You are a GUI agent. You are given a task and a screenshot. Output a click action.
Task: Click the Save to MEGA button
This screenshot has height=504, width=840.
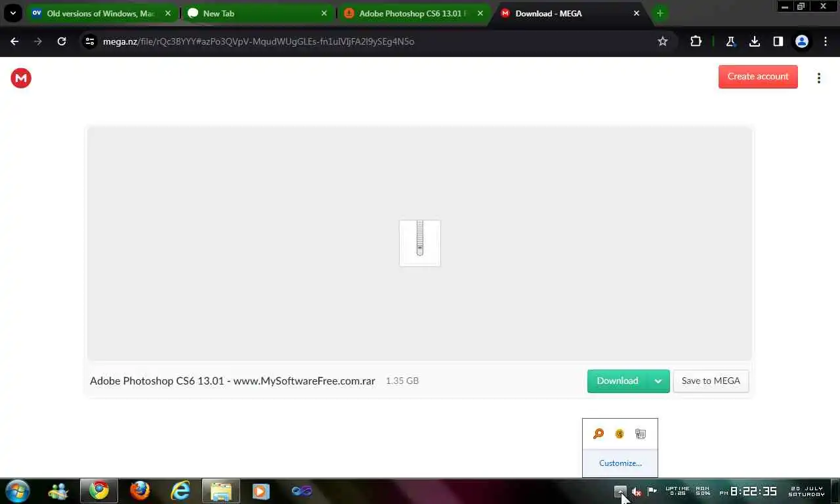[x=711, y=381]
